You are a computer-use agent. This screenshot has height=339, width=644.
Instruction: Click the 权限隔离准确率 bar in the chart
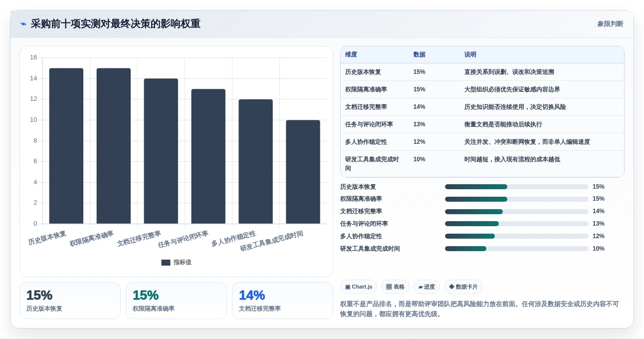click(114, 146)
